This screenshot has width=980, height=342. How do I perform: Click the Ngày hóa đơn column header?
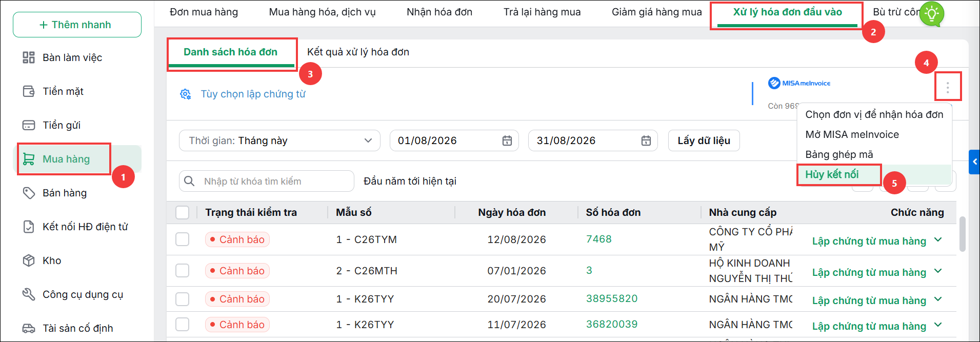pos(512,212)
